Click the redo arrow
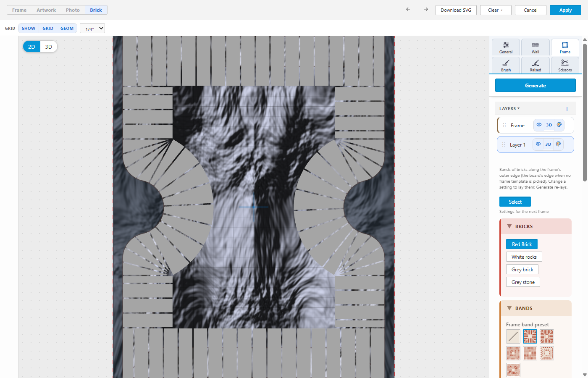The height and width of the screenshot is (378, 588). pos(426,9)
